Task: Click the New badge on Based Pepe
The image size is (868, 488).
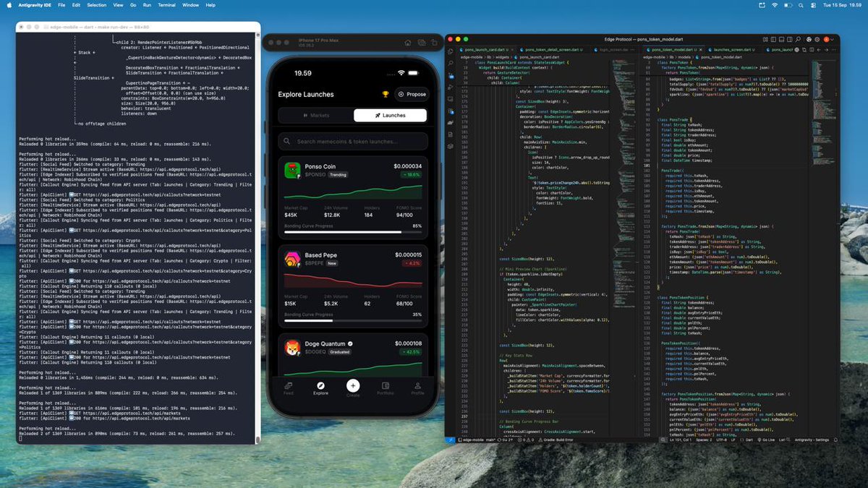Action: coord(333,263)
